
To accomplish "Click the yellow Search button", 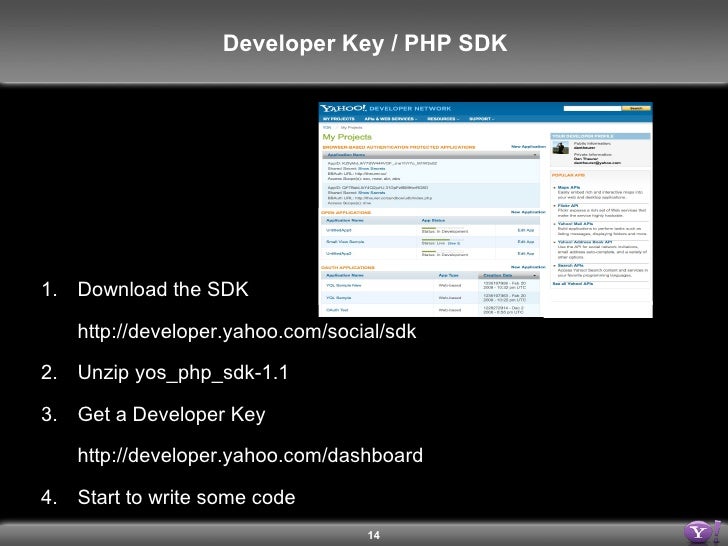I will (636, 108).
